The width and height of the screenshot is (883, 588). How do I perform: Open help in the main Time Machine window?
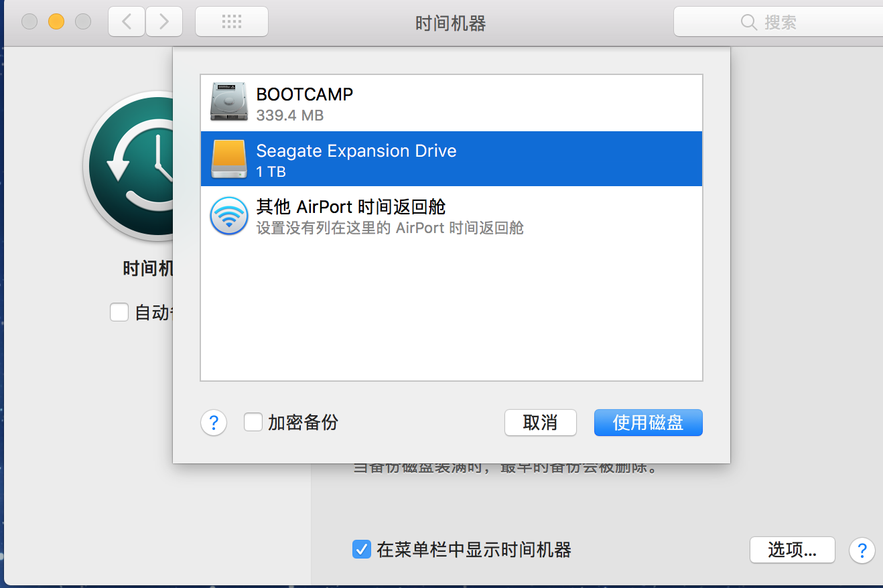tap(862, 550)
